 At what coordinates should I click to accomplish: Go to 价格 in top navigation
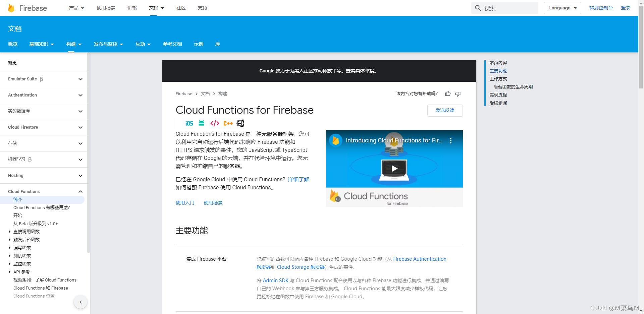[x=132, y=8]
